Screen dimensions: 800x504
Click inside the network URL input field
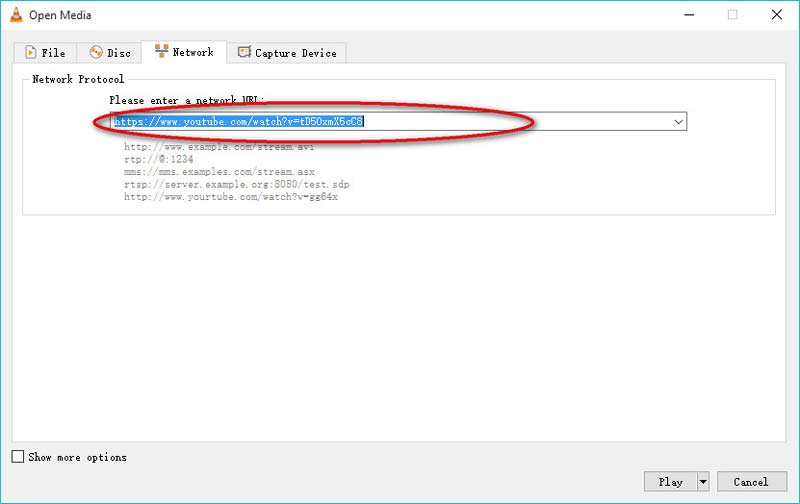(x=391, y=121)
